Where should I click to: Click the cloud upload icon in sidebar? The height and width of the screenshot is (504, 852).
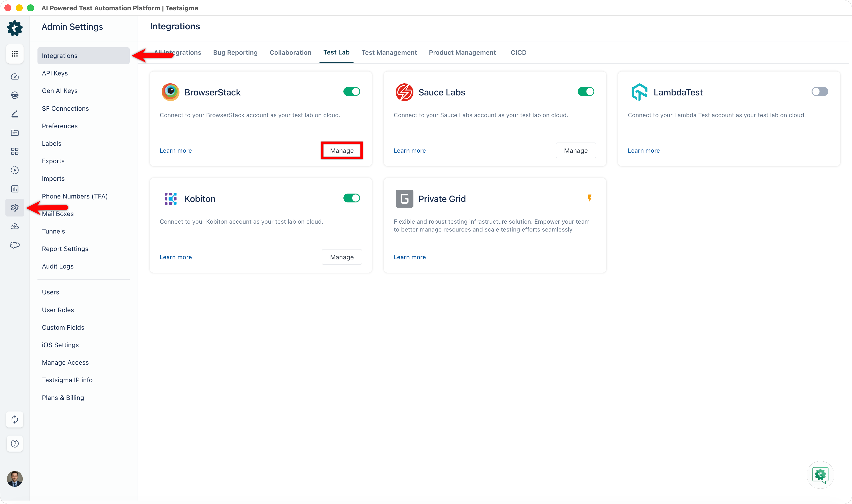[15, 226]
